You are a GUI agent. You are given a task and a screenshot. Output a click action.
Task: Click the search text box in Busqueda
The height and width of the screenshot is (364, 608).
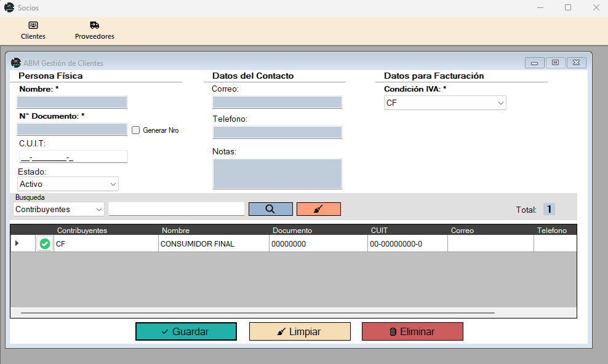click(177, 209)
